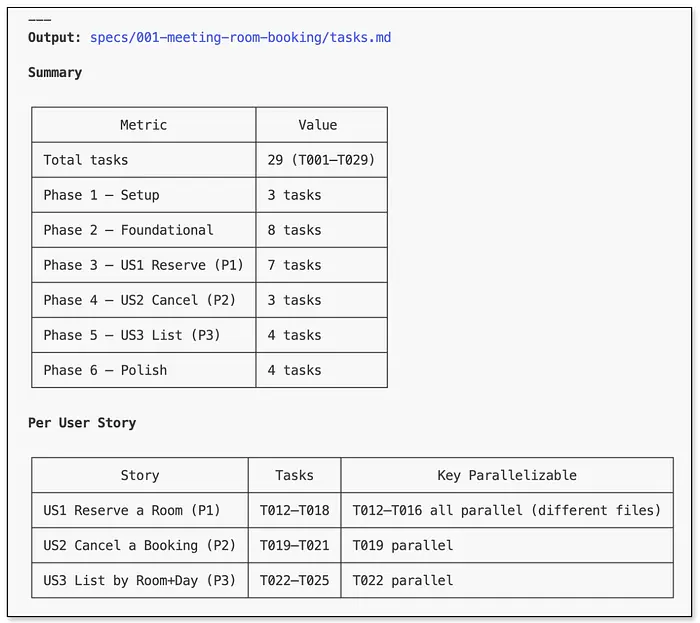Click the 'Summary' heading

[55, 72]
